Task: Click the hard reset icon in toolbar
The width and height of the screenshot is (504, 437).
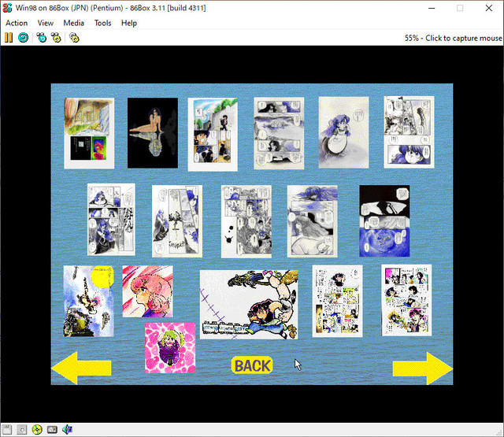Action: point(23,38)
